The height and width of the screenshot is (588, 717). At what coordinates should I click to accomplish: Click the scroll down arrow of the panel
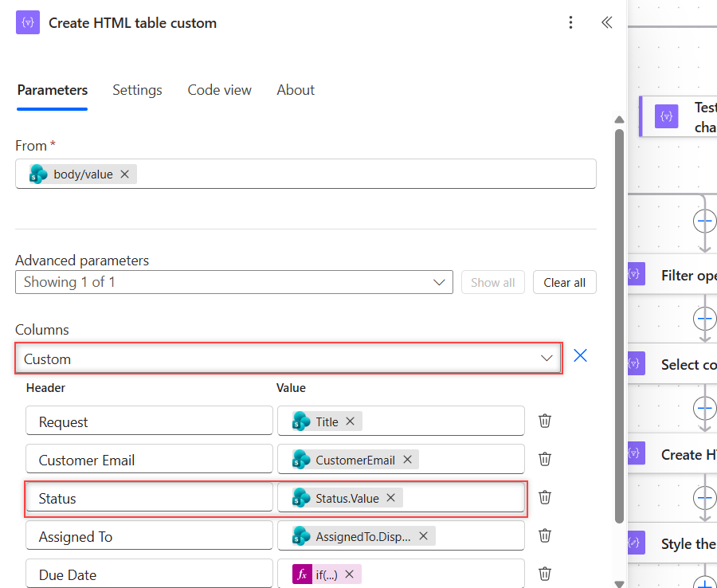[619, 584]
